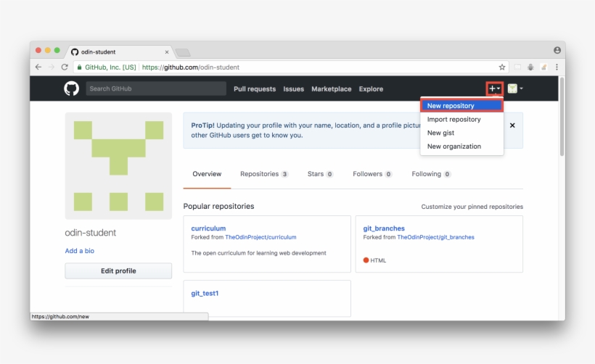Close the odin-student browser tab
Screen dimensions: 595x364
[x=167, y=52]
